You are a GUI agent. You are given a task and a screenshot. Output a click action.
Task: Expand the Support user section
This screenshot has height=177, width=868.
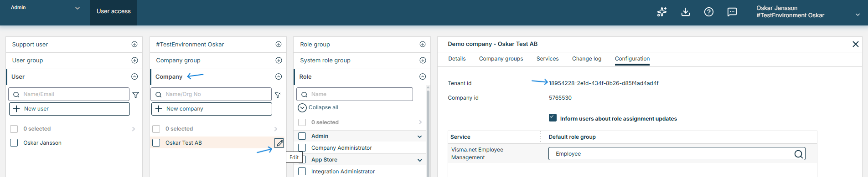(134, 44)
